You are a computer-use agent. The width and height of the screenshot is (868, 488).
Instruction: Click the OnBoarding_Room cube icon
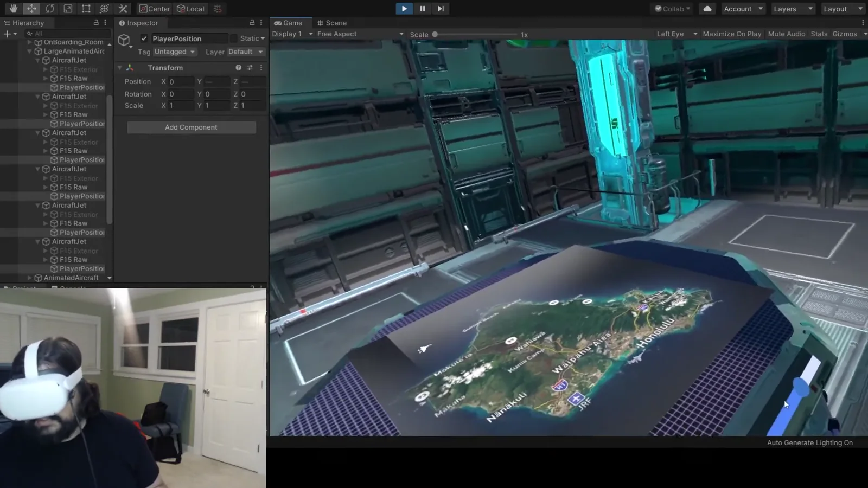pyautogui.click(x=38, y=42)
